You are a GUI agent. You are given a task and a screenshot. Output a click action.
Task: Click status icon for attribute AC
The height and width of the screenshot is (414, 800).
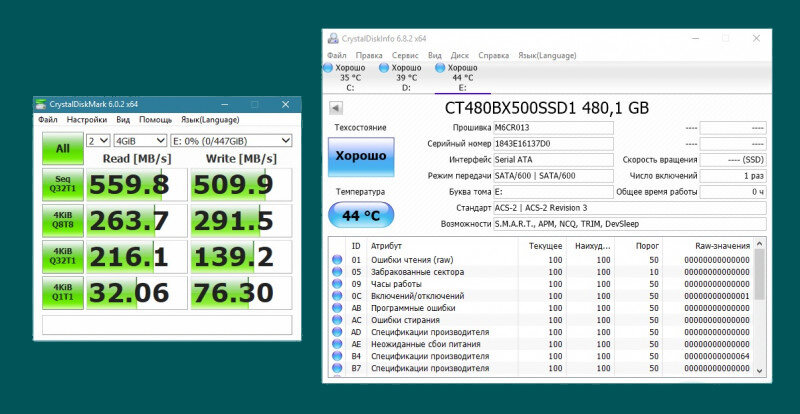(x=337, y=320)
